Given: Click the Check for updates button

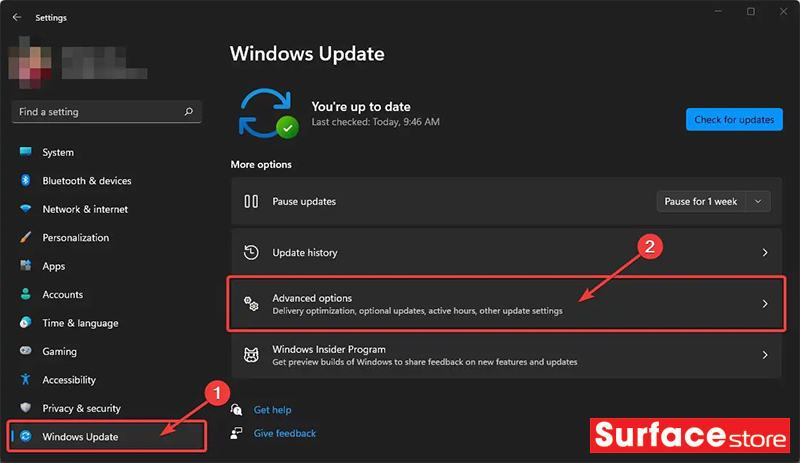Looking at the screenshot, I should [734, 119].
